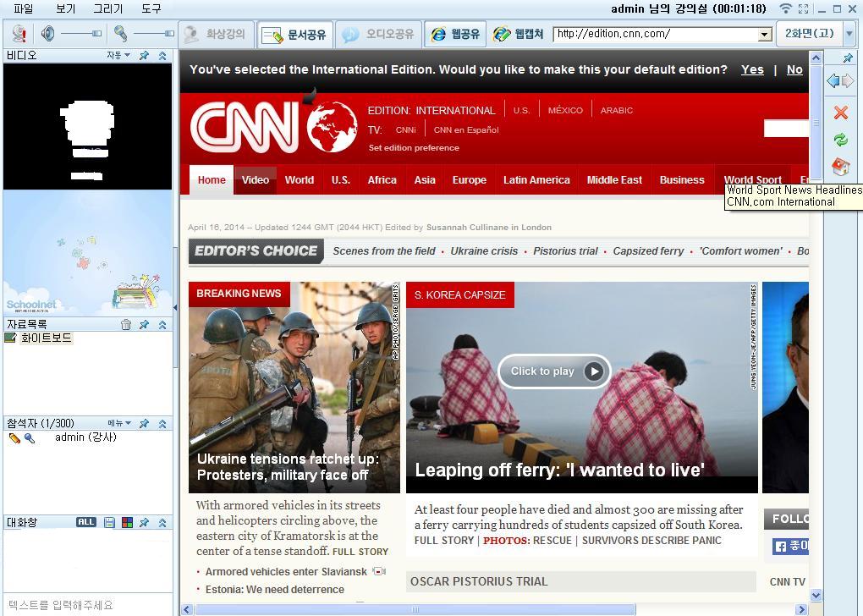Toggle the ALL chat recipient button
Viewport: 863px width, 616px height.
point(86,522)
